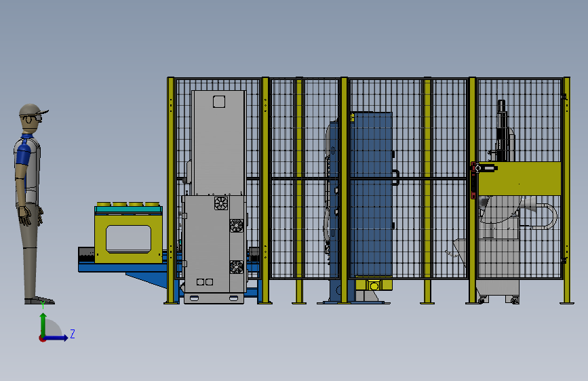Select the rightmost yellow fence post
588x381 pixels.
[x=566, y=190]
